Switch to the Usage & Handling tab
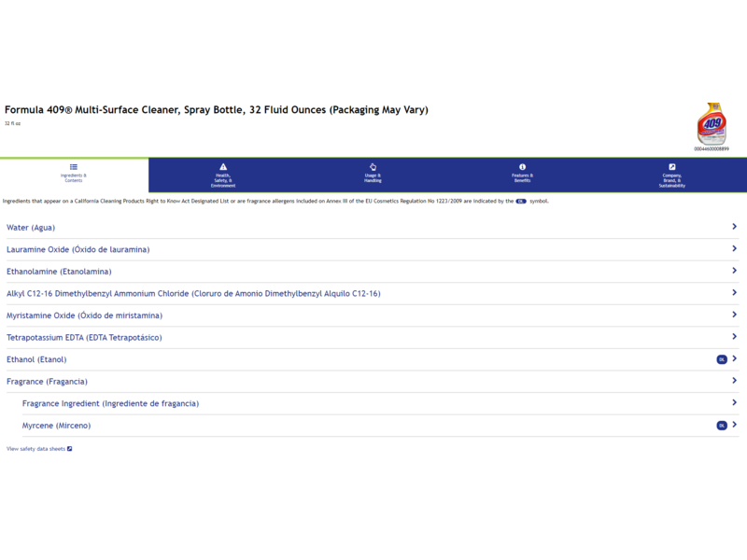Image resolution: width=747 pixels, height=560 pixels. 373,178
